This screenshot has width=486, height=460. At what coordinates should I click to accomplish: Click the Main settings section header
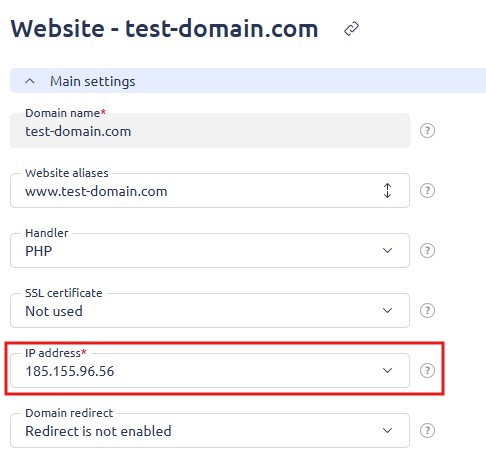[x=248, y=81]
